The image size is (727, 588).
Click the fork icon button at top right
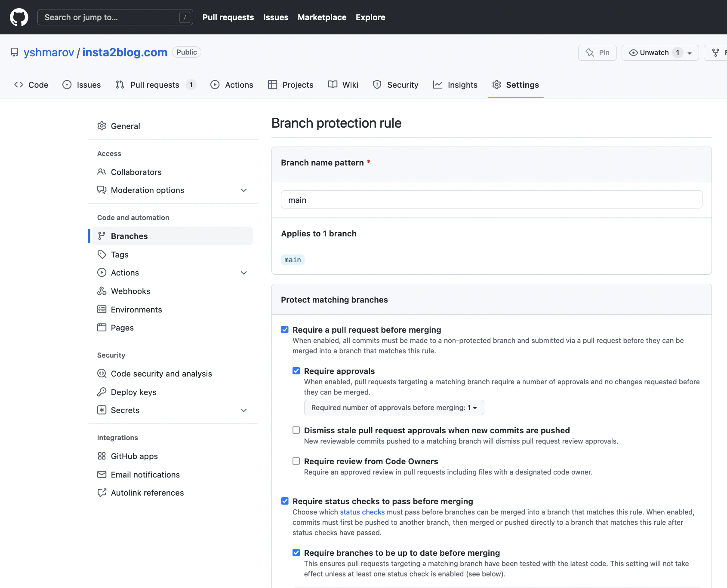click(716, 52)
